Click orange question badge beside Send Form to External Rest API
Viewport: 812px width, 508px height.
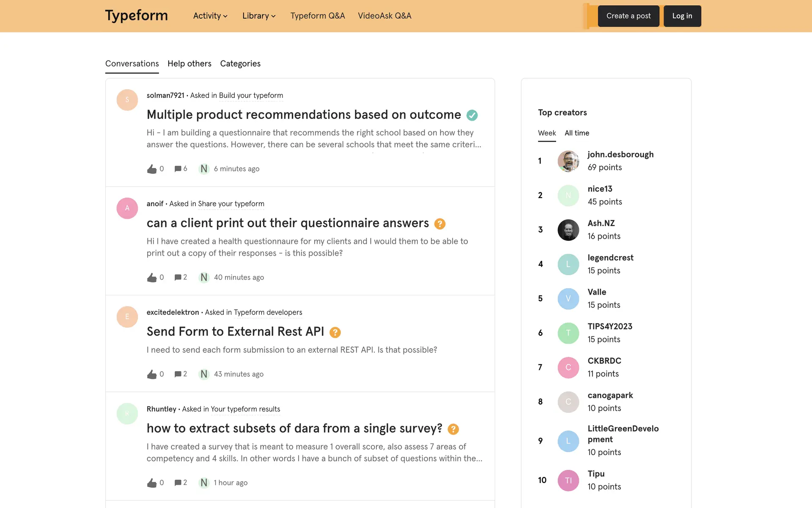pyautogui.click(x=335, y=332)
